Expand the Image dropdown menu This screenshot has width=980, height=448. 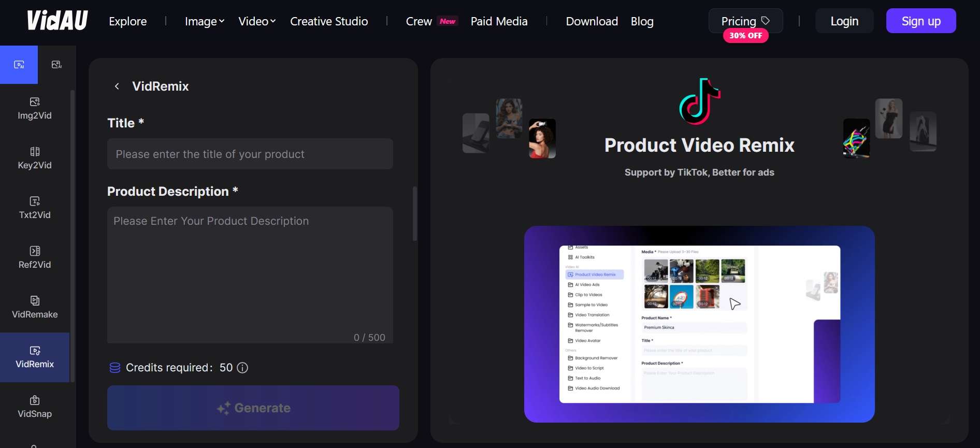[x=205, y=21]
